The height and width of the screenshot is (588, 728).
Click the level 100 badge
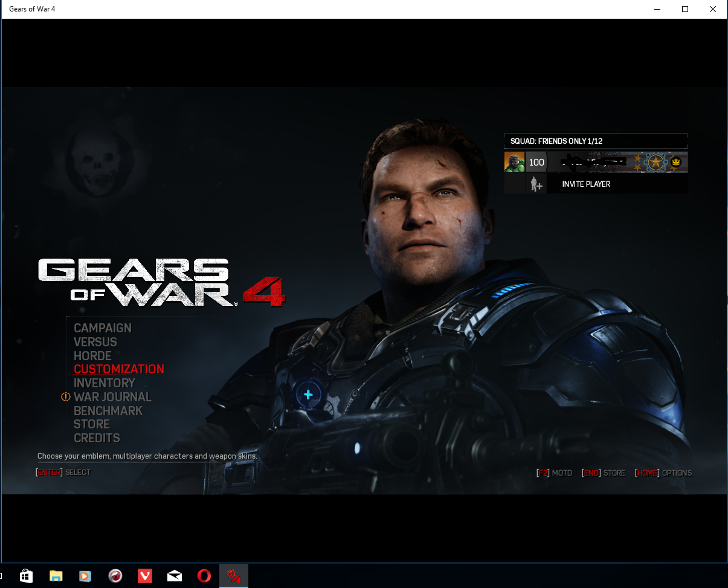536,162
